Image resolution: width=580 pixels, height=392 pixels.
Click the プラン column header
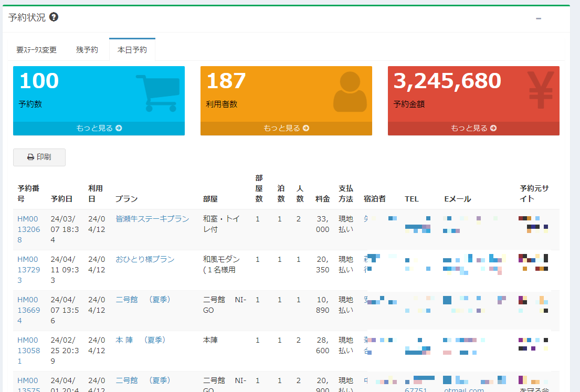[126, 198]
